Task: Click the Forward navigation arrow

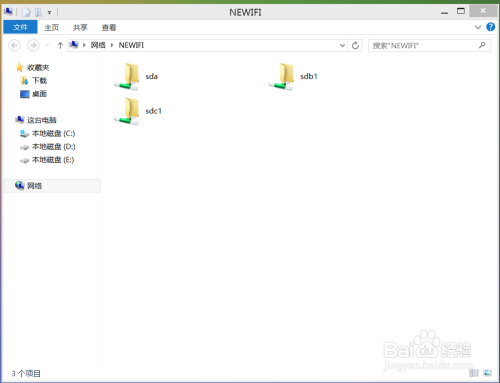Action: click(33, 45)
